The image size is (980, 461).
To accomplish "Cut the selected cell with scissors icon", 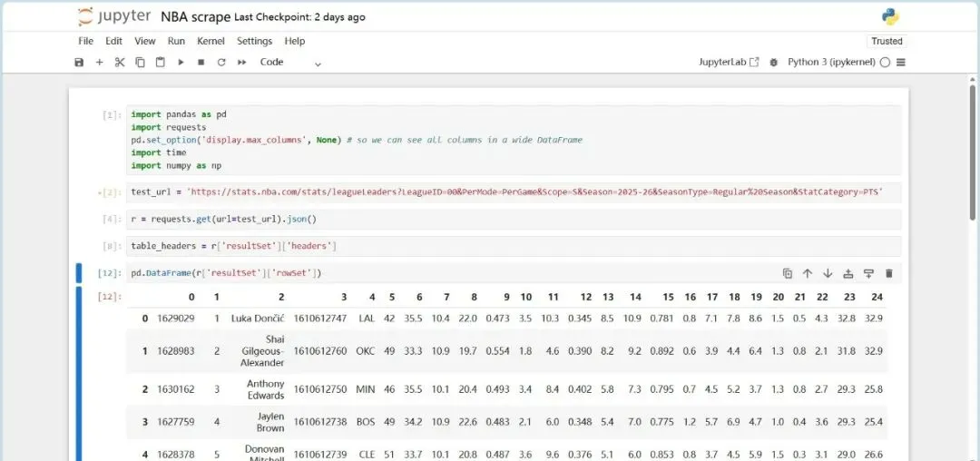I will pos(120,62).
